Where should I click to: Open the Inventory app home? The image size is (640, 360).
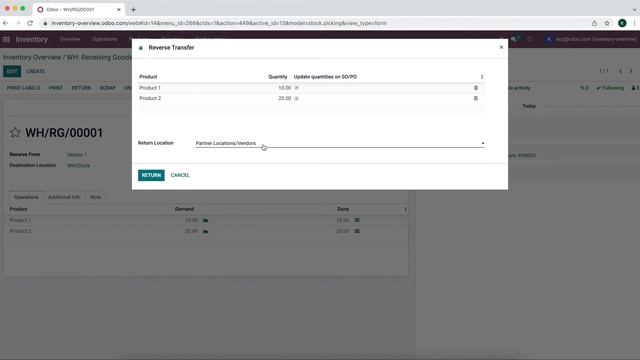[x=32, y=39]
